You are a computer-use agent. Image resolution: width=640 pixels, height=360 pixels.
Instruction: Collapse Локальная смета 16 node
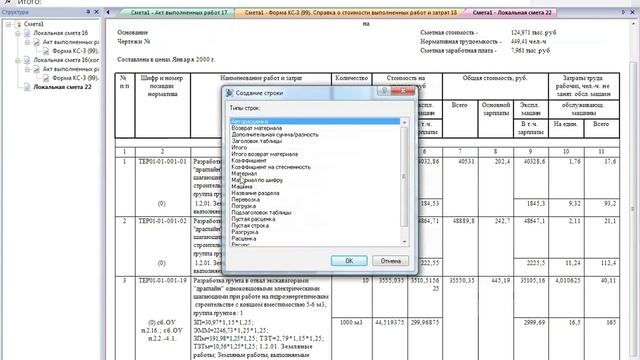[x=18, y=33]
